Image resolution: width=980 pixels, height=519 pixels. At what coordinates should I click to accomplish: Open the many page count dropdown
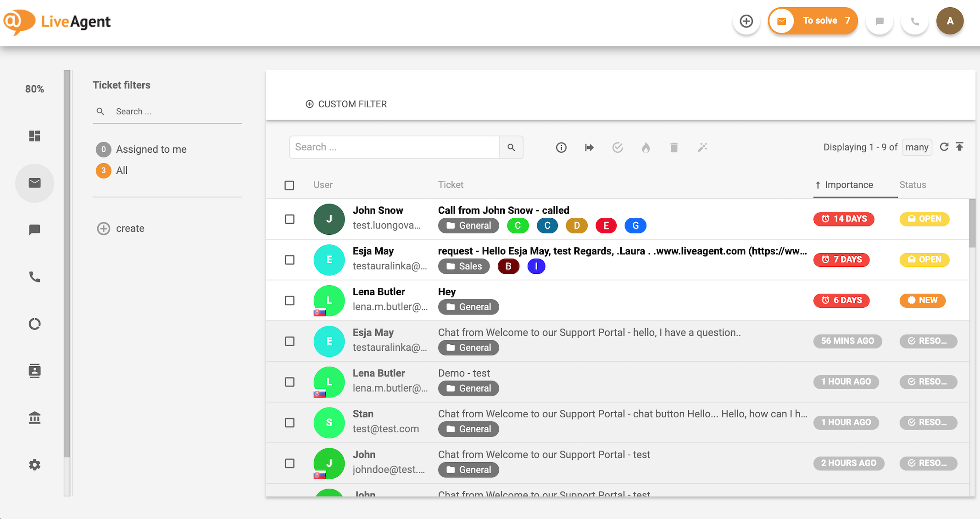coord(917,147)
